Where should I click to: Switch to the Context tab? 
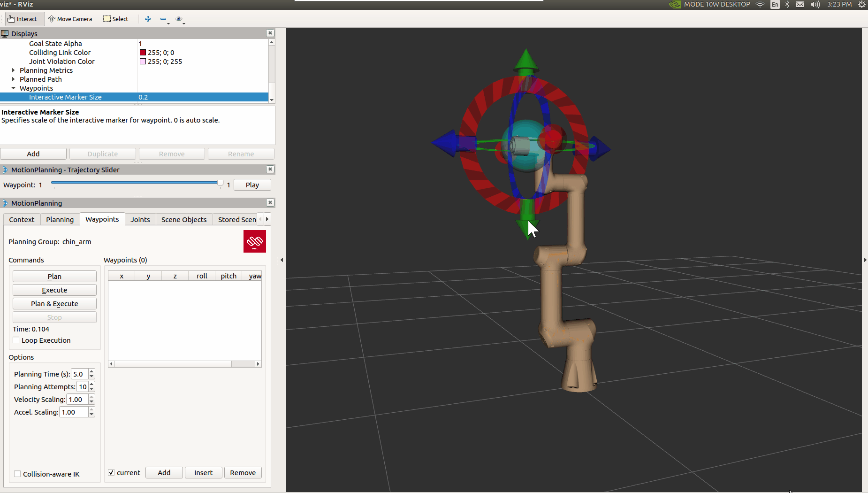click(22, 219)
